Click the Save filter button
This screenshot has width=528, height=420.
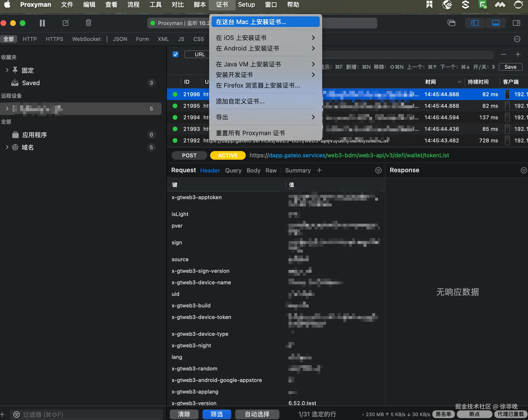pyautogui.click(x=510, y=67)
